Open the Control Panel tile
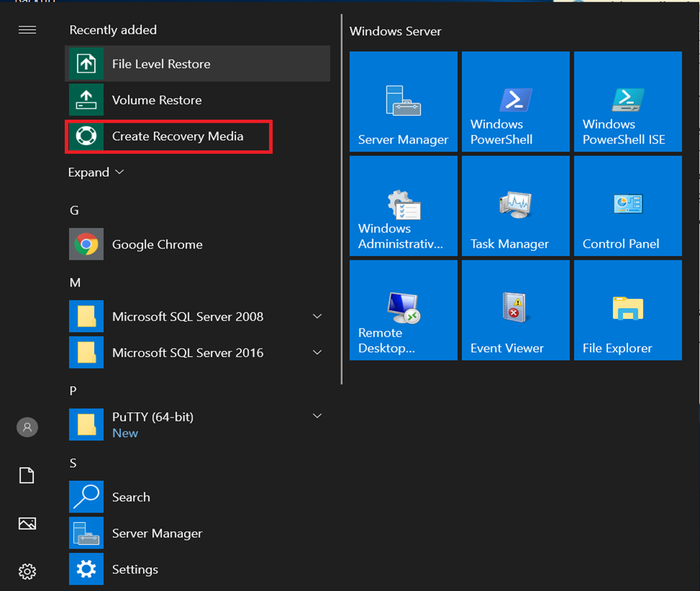The width and height of the screenshot is (700, 591). [x=627, y=206]
